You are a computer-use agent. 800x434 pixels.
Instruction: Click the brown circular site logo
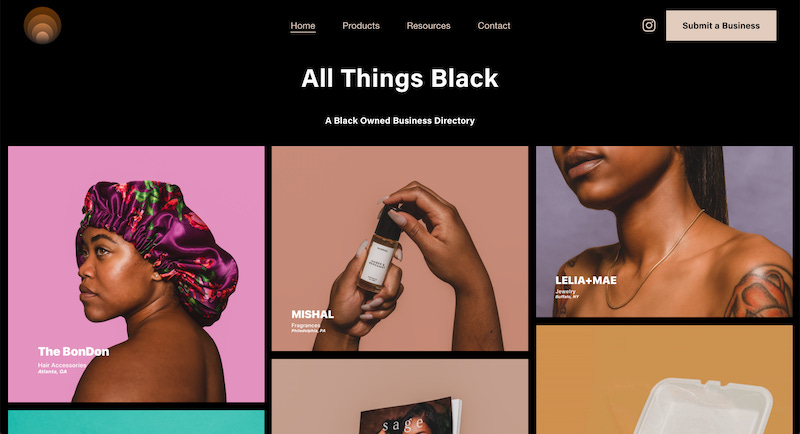[x=42, y=25]
